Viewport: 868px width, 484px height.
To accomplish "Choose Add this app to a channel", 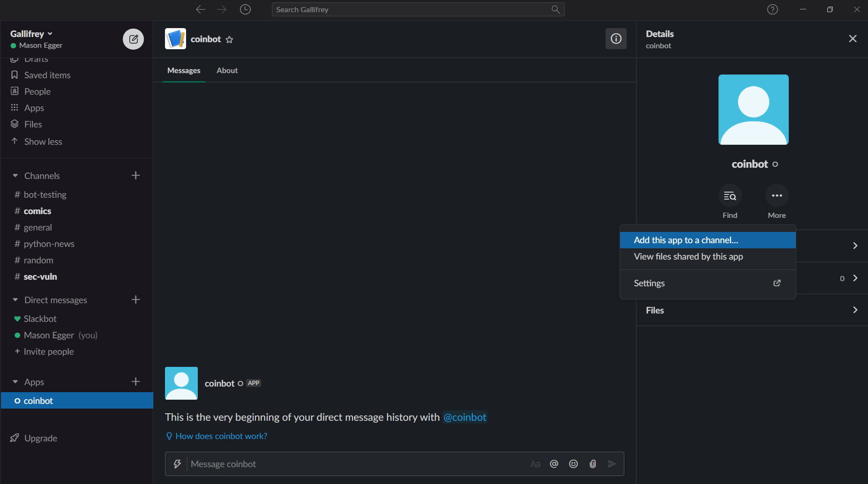I will [x=708, y=240].
